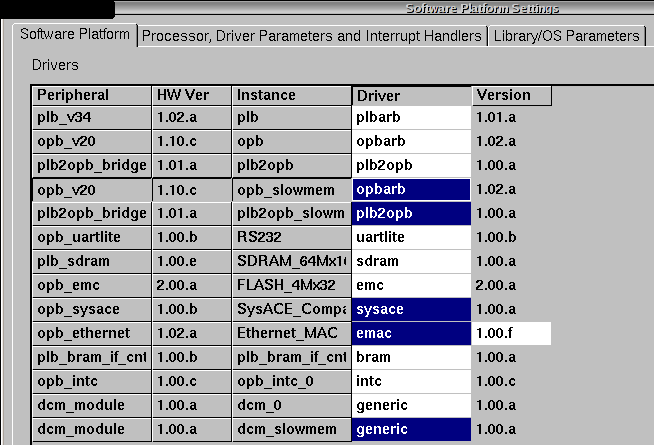Select the FLASH_4Mx32 instance cell
Screen dimensions: 654x445
292,285
